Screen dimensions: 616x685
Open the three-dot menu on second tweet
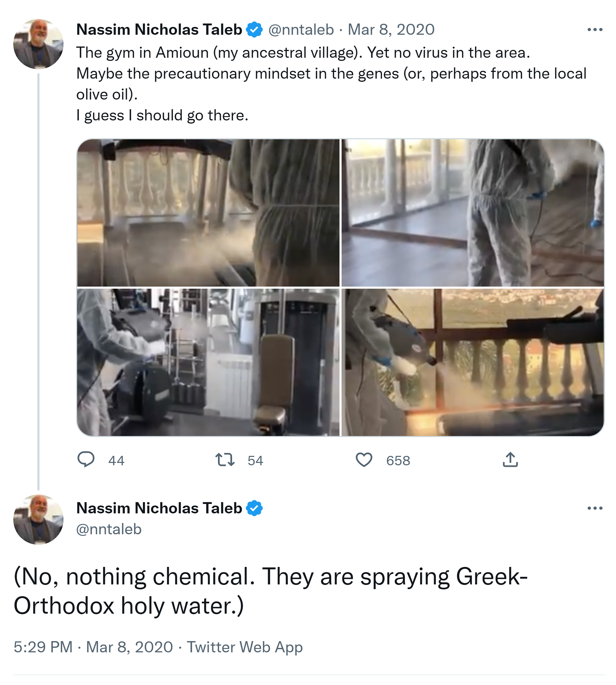click(x=595, y=508)
